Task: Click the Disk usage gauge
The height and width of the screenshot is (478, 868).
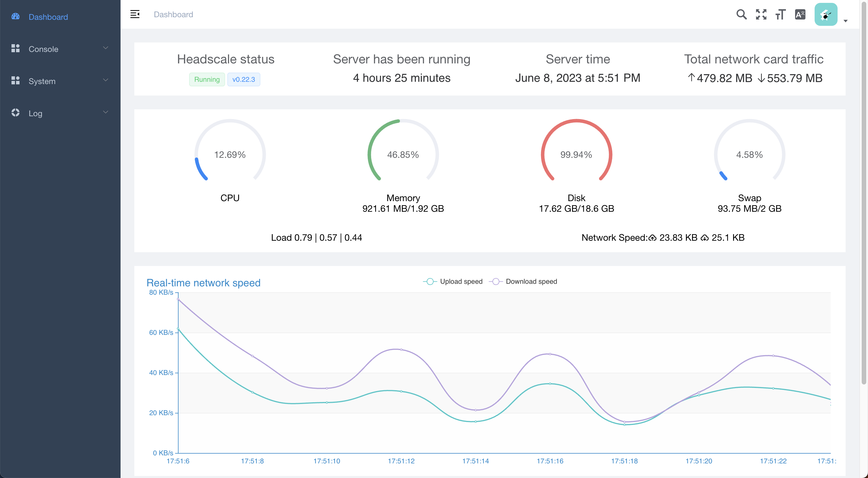Action: [x=576, y=154]
